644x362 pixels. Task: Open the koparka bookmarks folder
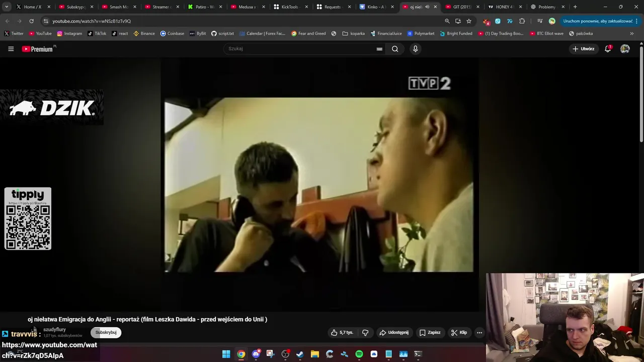353,33
